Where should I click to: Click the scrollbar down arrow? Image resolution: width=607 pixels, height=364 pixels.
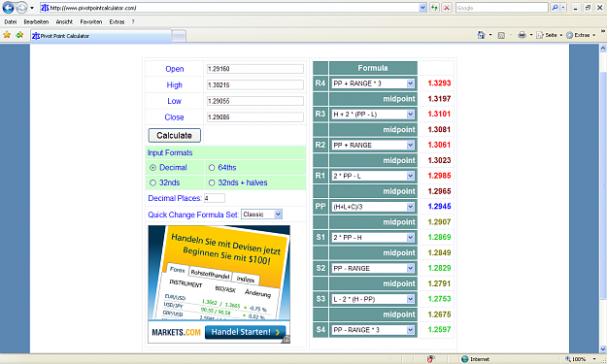click(603, 348)
